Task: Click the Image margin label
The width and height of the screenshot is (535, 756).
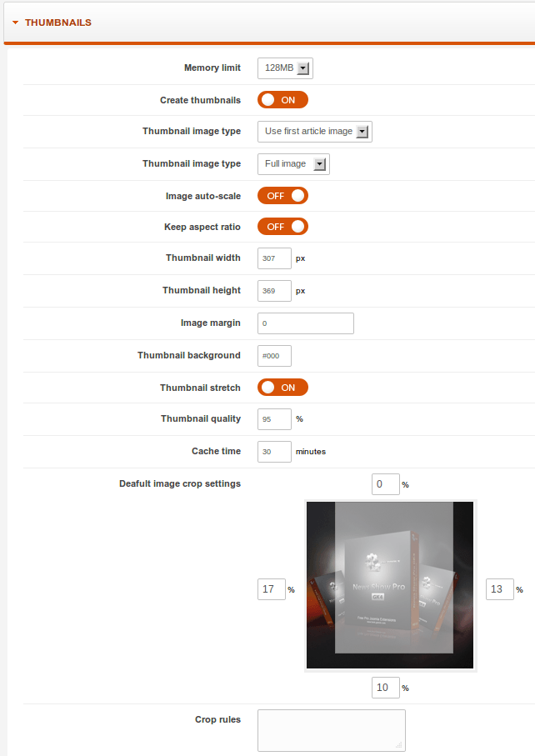Action: tap(210, 323)
